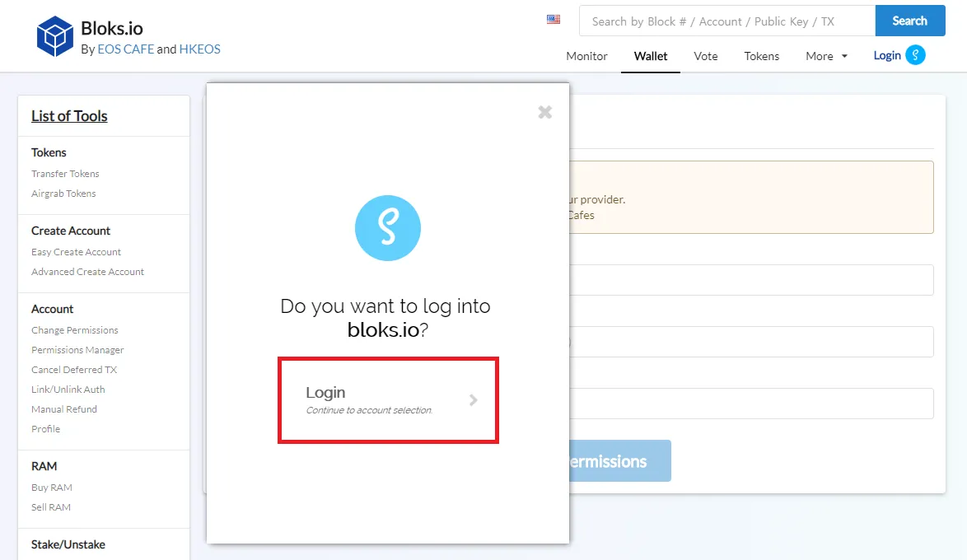Click the Login chevron arrow in the dialog
This screenshot has height=560, width=967.
coord(473,400)
